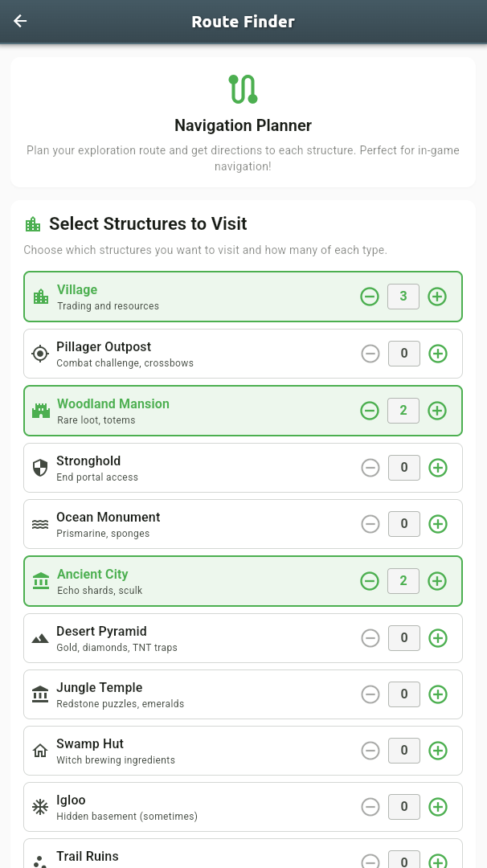The height and width of the screenshot is (868, 487).
Task: Click the Pillager Outpost count field
Action: (x=403, y=354)
